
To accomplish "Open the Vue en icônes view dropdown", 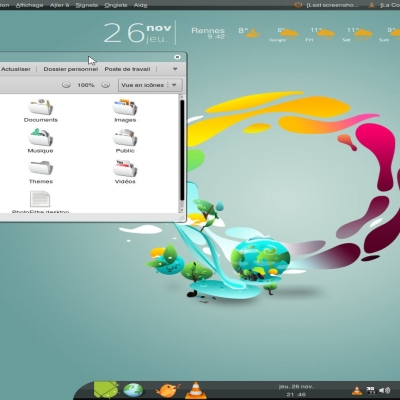I will tap(150, 85).
